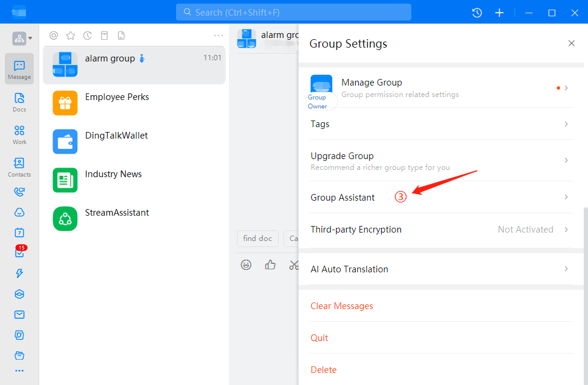This screenshot has width=588, height=385.
Task: Open the mail envelope icon in sidebar
Action: (x=19, y=315)
